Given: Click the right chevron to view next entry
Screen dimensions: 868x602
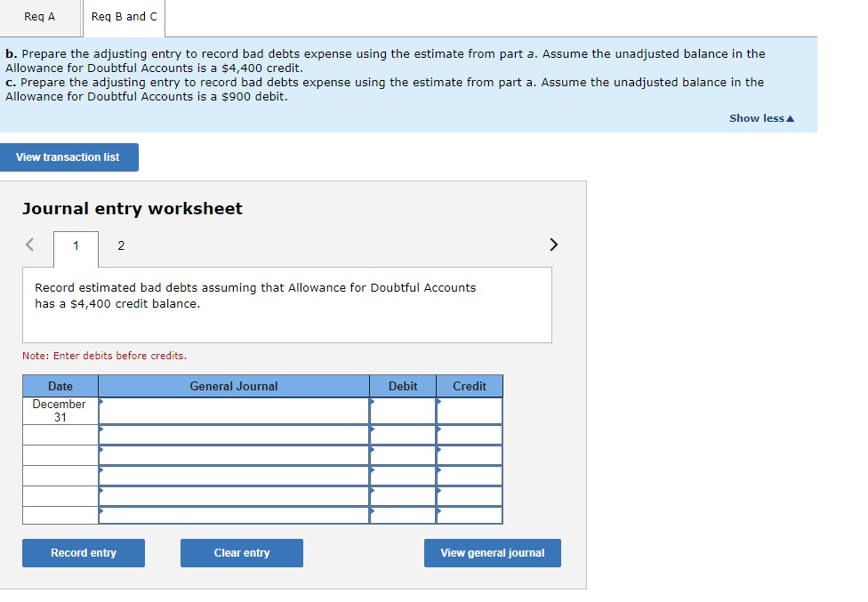Looking at the screenshot, I should (553, 244).
